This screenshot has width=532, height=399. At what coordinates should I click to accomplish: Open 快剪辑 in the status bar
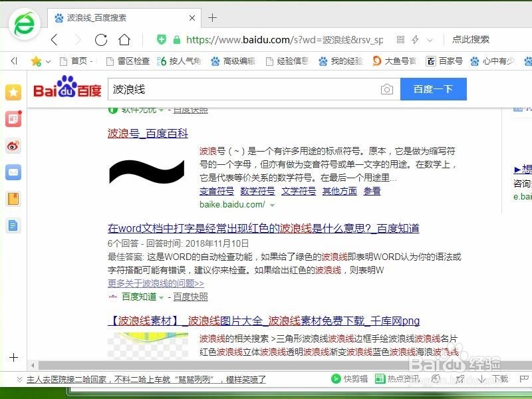click(x=350, y=378)
